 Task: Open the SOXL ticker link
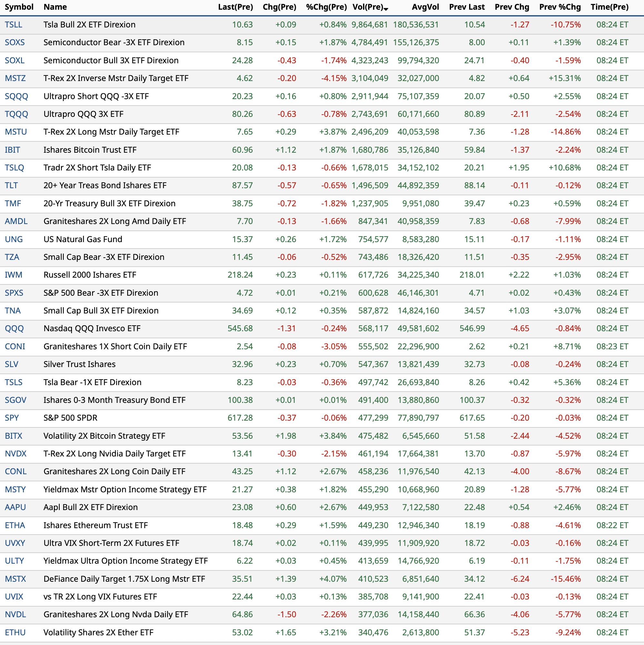pos(15,60)
